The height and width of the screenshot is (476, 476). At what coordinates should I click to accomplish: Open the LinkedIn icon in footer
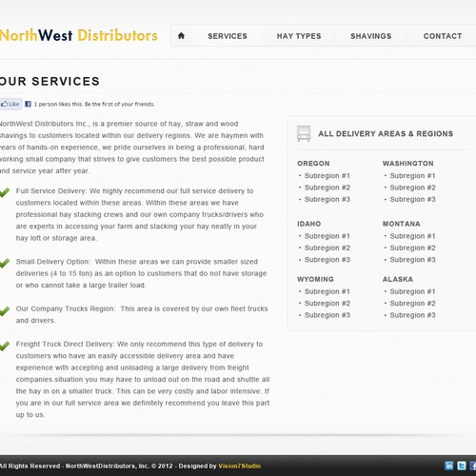(x=449, y=466)
